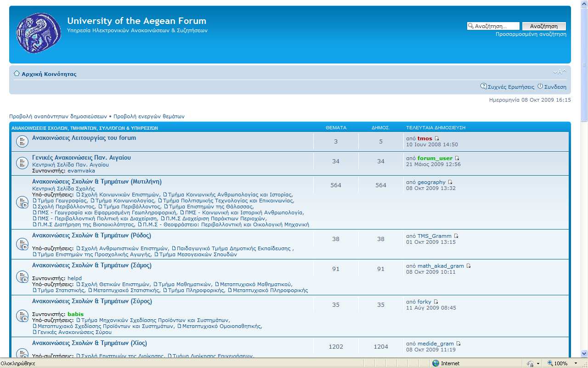
Task: Open Τμήμα Επιστημών της Θάλασσας subforum
Action: [211, 207]
